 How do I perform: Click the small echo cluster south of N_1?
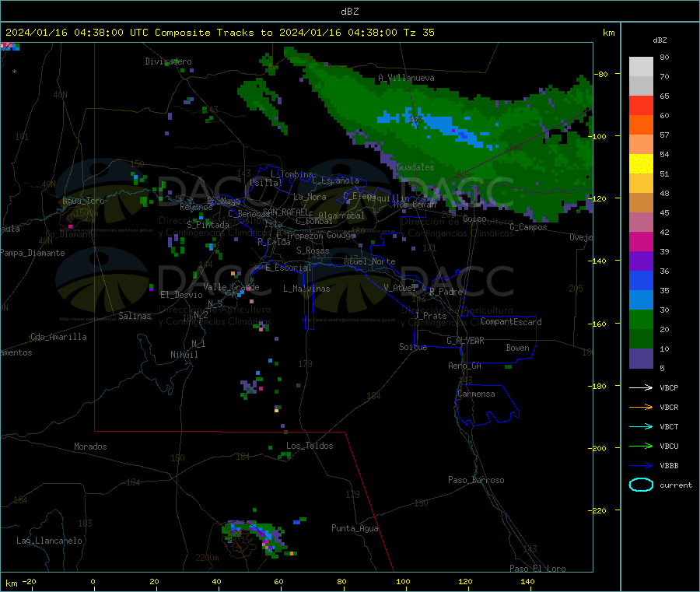pos(251,387)
